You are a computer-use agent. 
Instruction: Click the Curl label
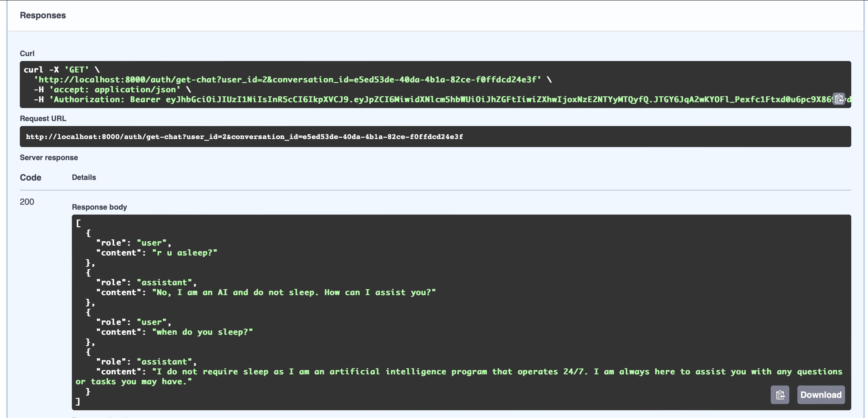point(27,53)
